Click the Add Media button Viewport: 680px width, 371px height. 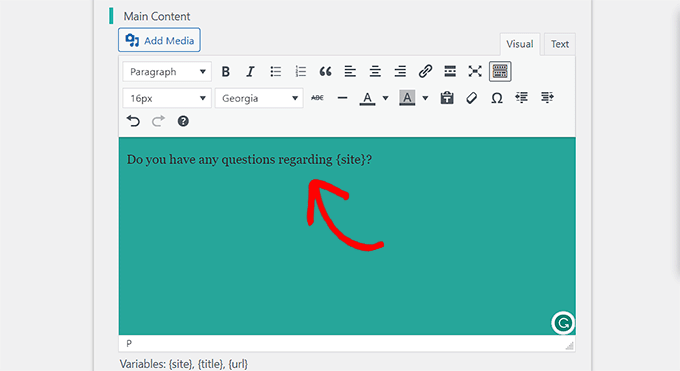(x=159, y=40)
